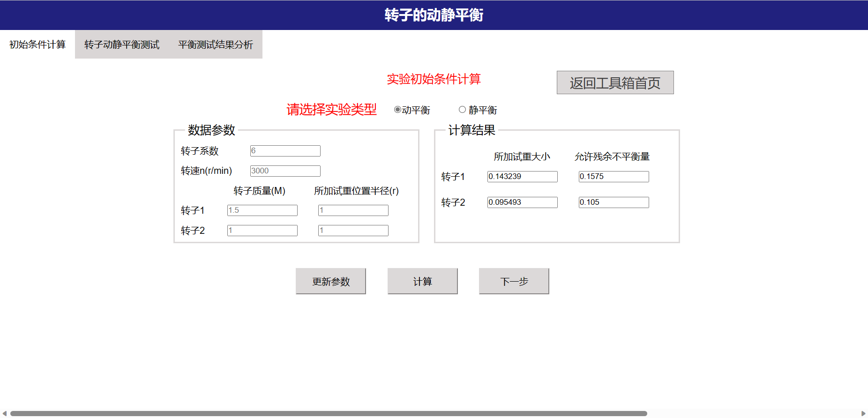Click the 返回工具箱首页 button
The height and width of the screenshot is (418, 868).
pyautogui.click(x=615, y=83)
